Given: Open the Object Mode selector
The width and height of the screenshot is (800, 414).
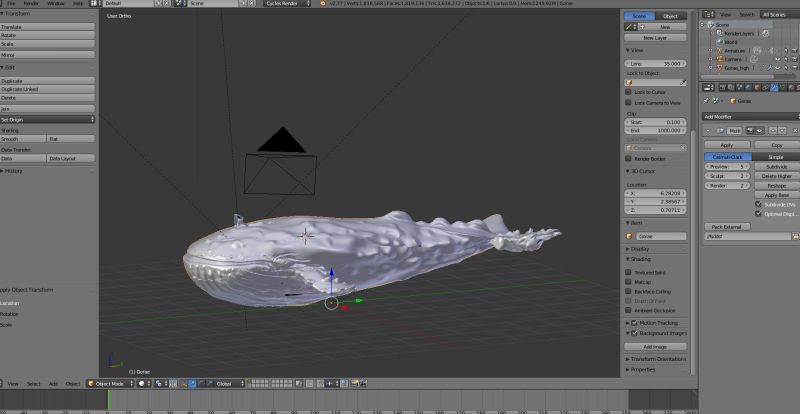Looking at the screenshot, I should point(110,383).
